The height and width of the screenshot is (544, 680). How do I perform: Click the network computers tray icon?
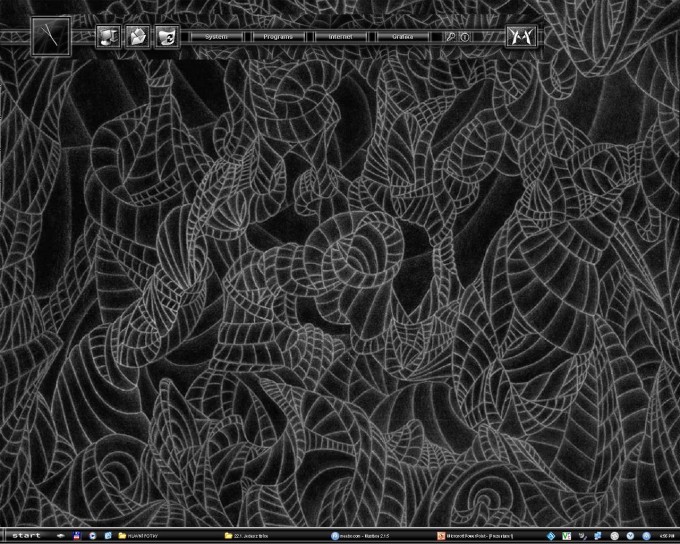(x=598, y=536)
